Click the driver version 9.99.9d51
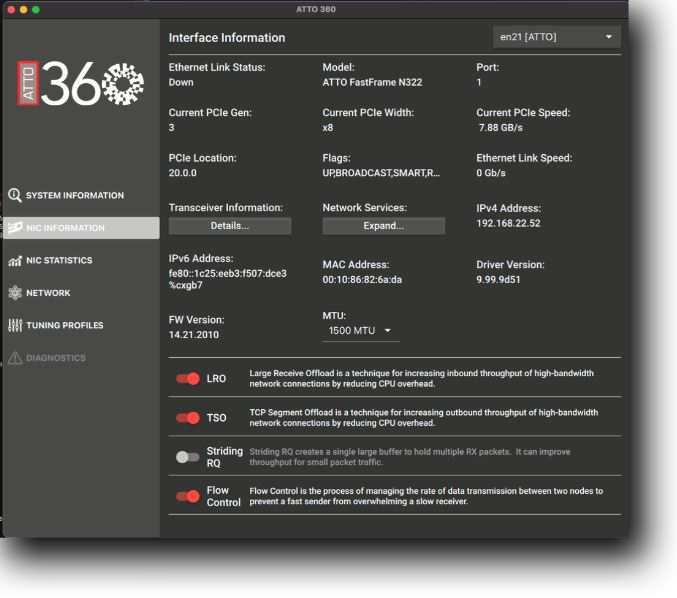The height and width of the screenshot is (598, 677). click(x=498, y=279)
